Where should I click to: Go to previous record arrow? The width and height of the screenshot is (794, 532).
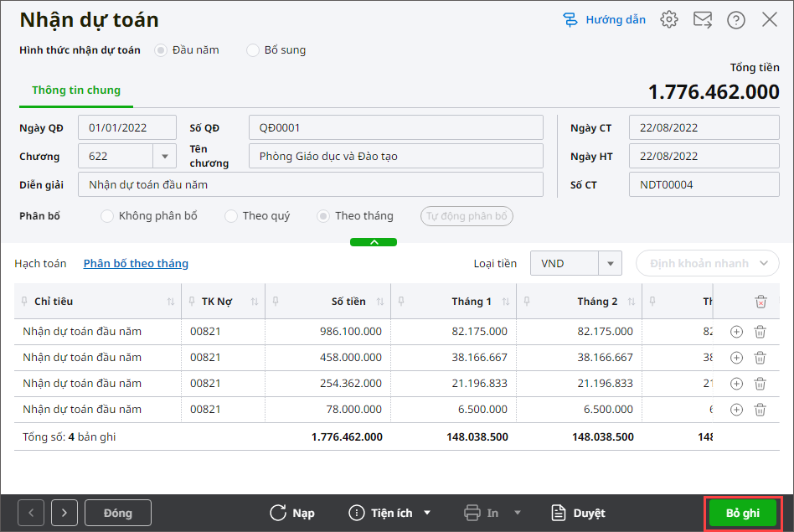click(x=31, y=513)
